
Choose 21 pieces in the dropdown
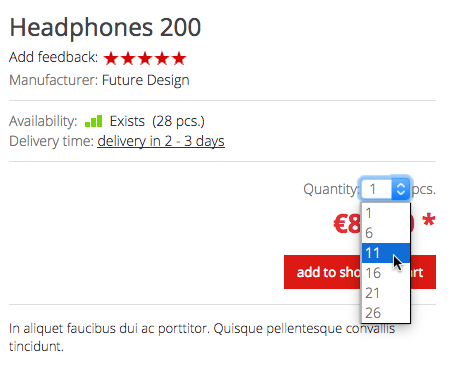pos(386,293)
